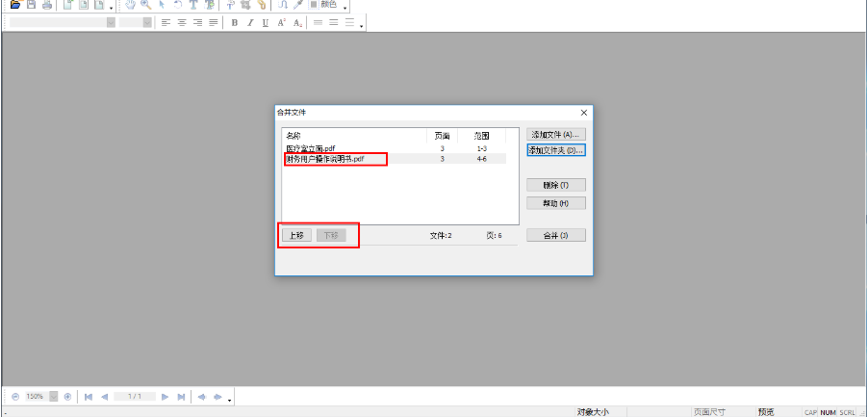Image resolution: width=868 pixels, height=417 pixels.
Task: Choose the widest line spacing icon
Action: 349,23
